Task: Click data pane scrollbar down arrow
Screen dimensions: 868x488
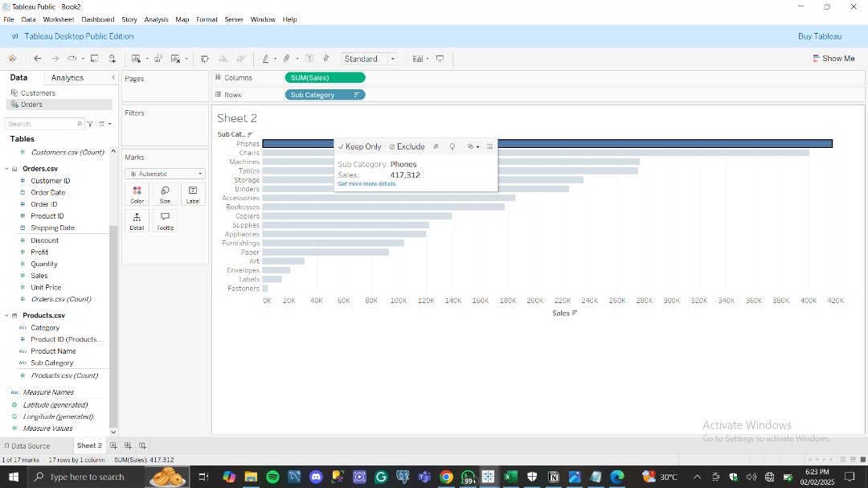Action: pyautogui.click(x=113, y=432)
